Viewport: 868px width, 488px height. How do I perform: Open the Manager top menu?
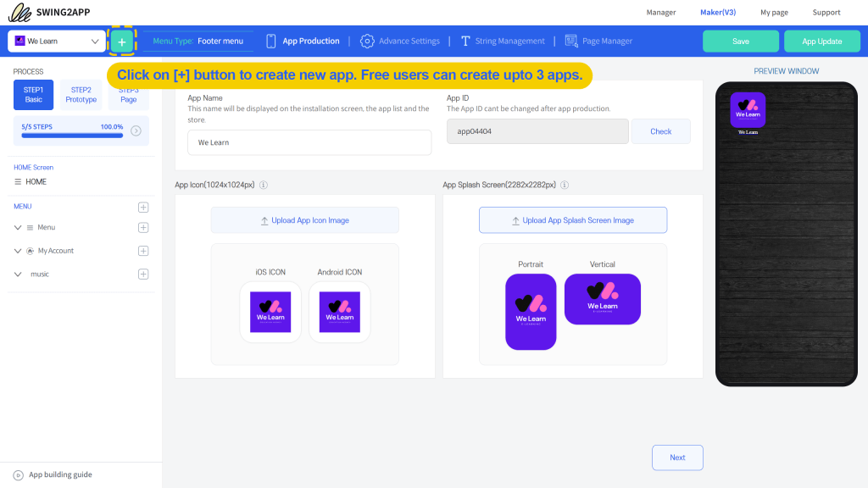661,12
